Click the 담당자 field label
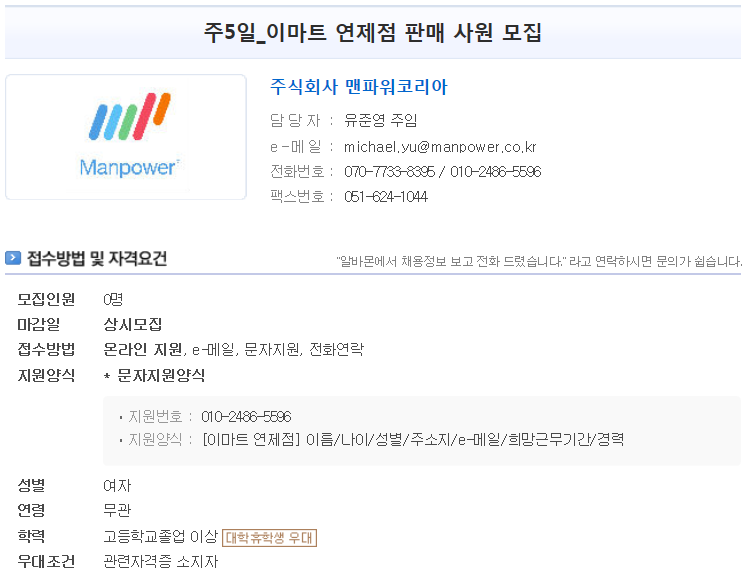Screen dimensions: 748x581 [x=295, y=120]
